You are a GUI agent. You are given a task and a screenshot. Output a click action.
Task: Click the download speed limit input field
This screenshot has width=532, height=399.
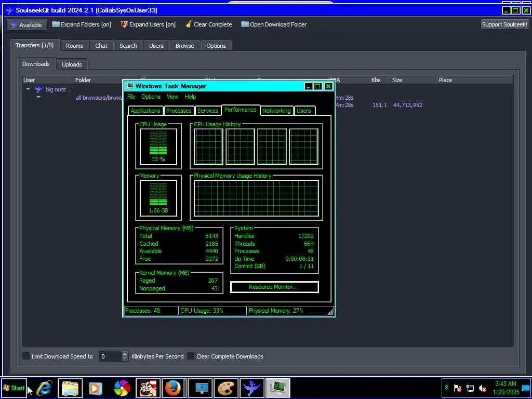pos(110,356)
